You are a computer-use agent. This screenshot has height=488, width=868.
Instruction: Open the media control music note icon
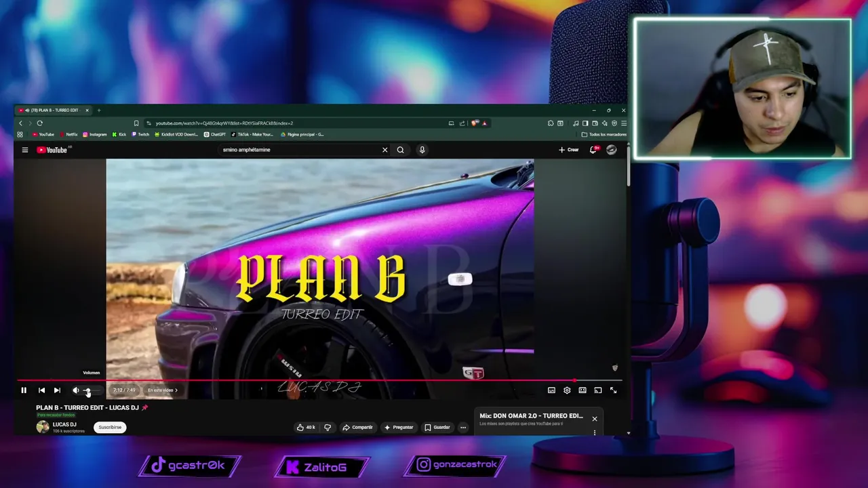pyautogui.click(x=576, y=123)
